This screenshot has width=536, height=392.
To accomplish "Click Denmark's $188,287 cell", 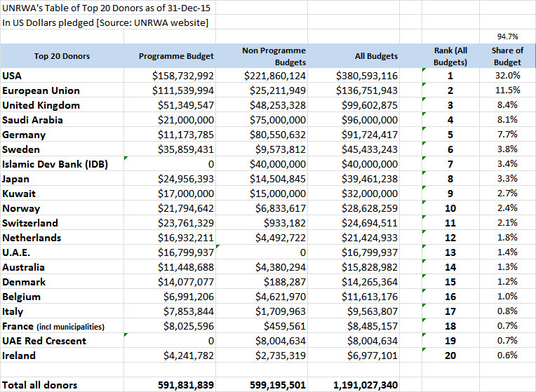I will (262, 282).
